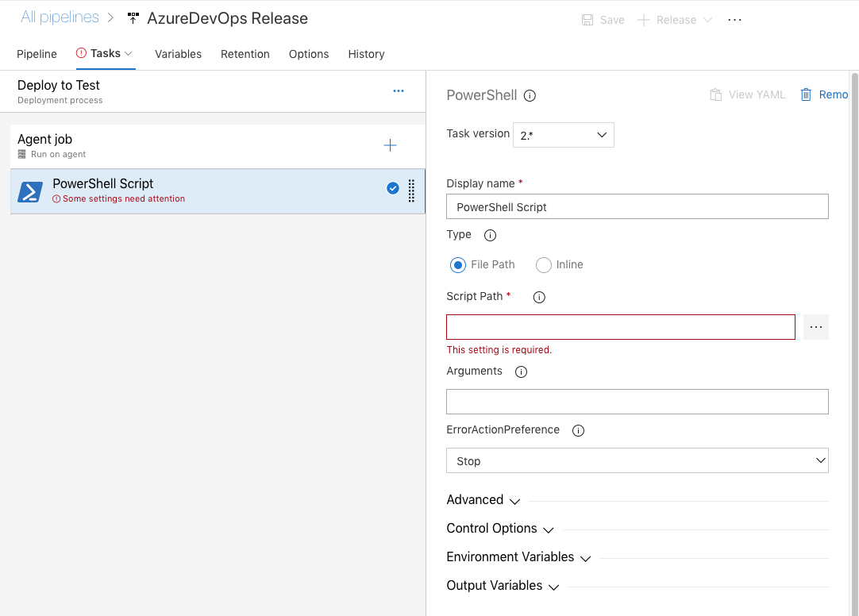Click the Script Path info icon

coord(539,298)
